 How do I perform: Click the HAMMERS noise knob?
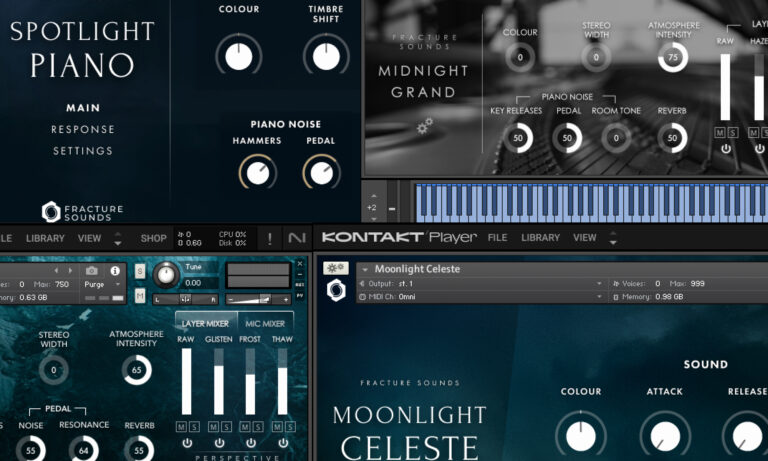point(258,173)
